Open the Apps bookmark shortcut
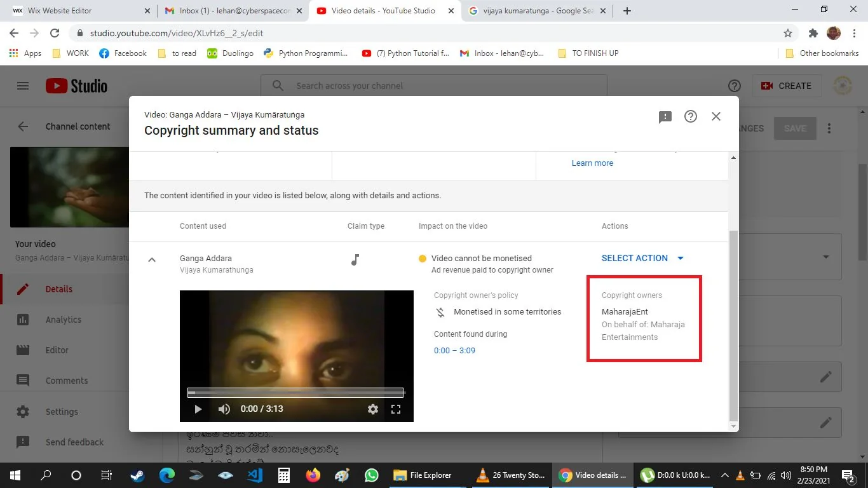The height and width of the screenshot is (488, 868). [25, 53]
